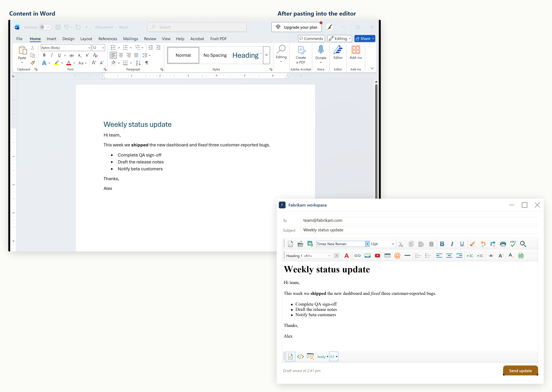Click the Preview icon at editor bottom
This screenshot has width=552, height=392.
(310, 357)
